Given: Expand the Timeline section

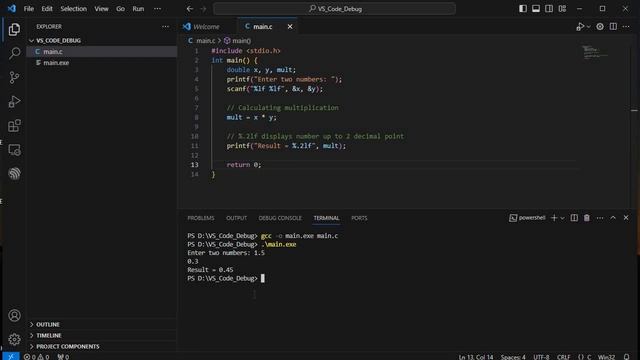Looking at the screenshot, I should coord(102,336).
